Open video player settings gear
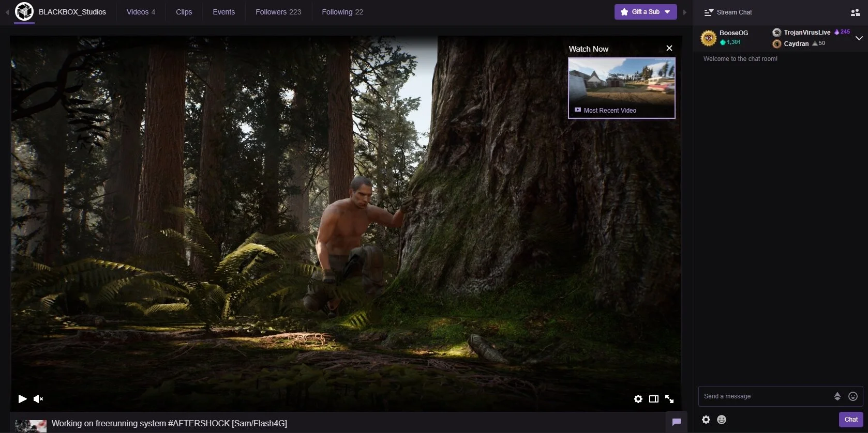The image size is (868, 433). click(638, 399)
